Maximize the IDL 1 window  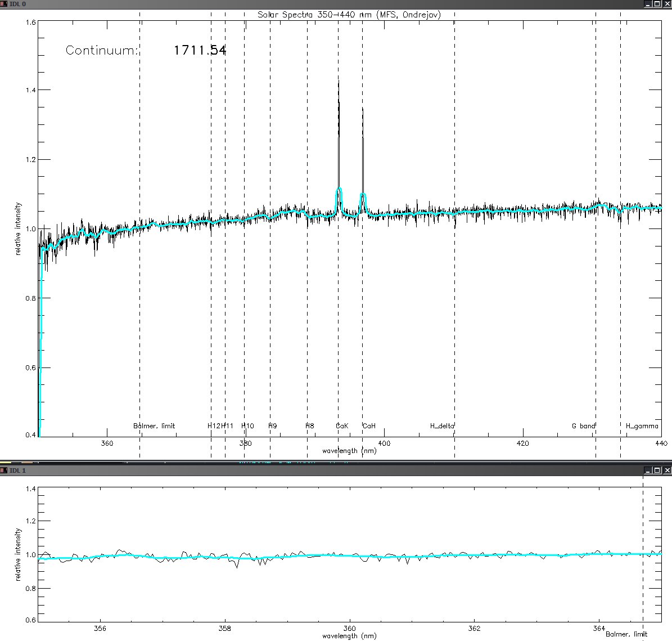tap(657, 470)
